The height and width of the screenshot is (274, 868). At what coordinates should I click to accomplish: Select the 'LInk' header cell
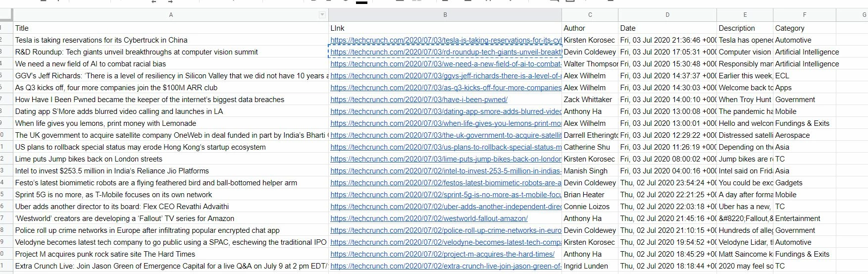[445, 28]
